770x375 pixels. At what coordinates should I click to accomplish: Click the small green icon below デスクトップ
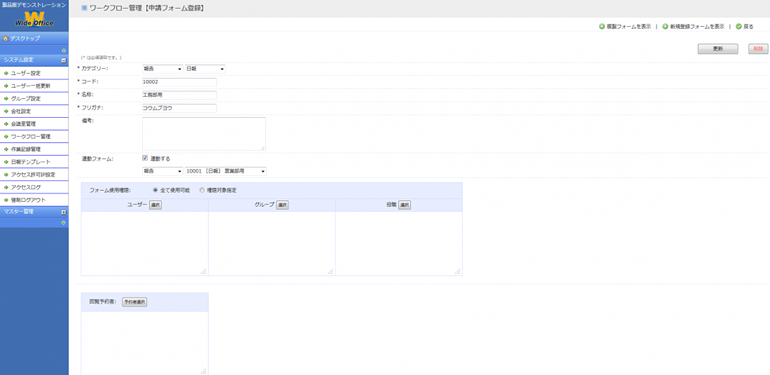click(x=64, y=50)
